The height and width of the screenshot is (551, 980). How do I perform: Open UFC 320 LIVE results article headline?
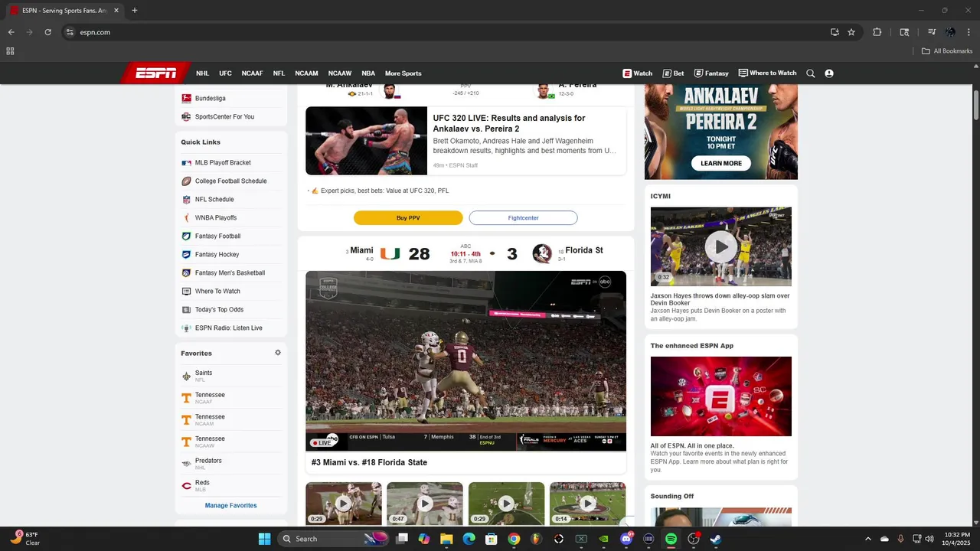(509, 123)
